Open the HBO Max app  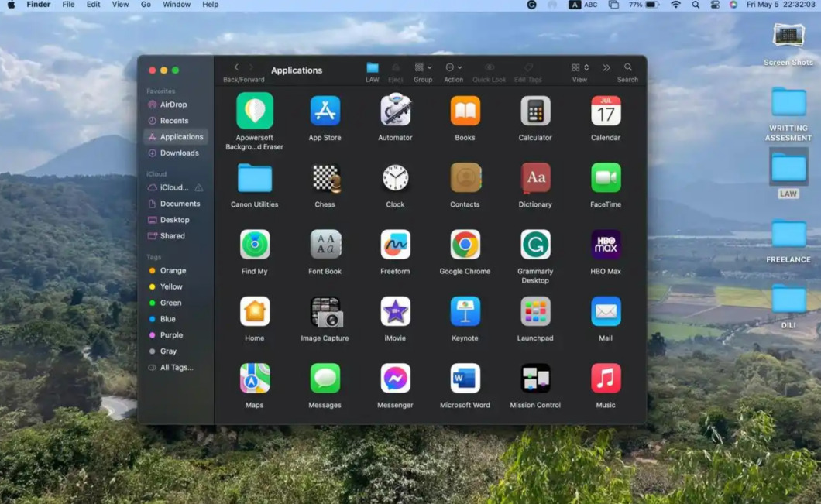pos(606,245)
